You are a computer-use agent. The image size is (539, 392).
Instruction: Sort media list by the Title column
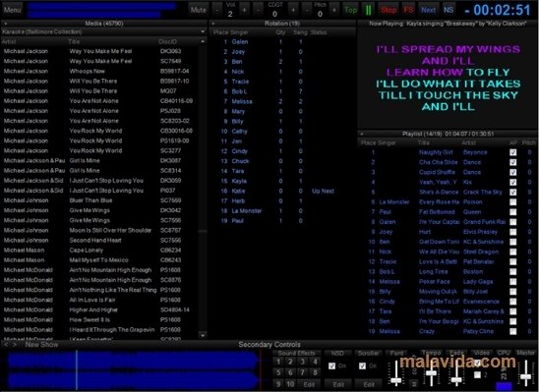point(74,41)
